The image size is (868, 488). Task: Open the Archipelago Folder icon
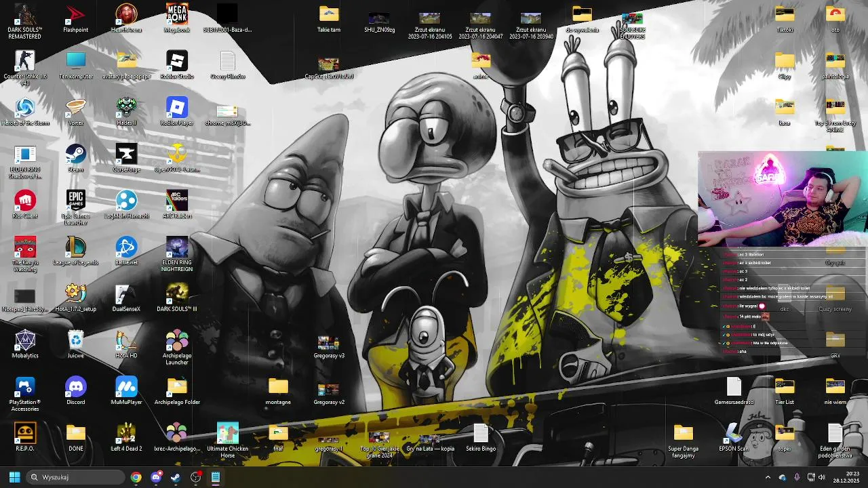point(177,391)
